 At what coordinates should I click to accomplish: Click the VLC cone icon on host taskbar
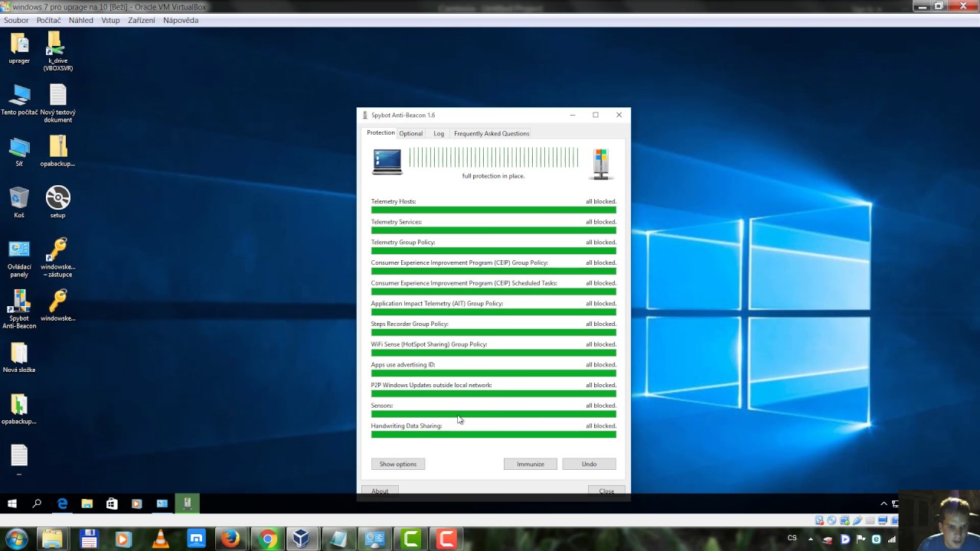161,539
